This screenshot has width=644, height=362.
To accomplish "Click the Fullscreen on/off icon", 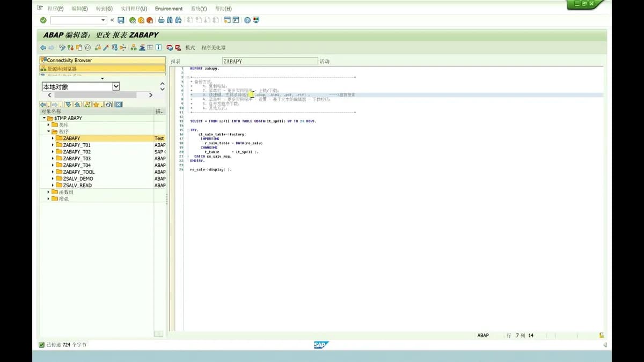I will click(x=150, y=48).
